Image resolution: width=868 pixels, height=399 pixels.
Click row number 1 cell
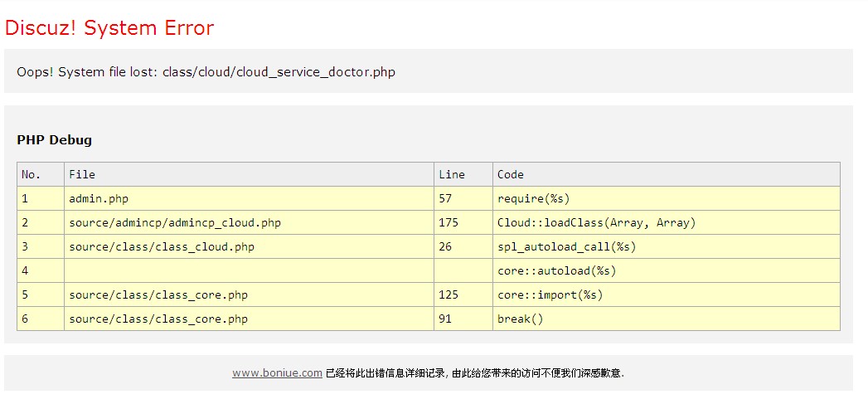[x=41, y=198]
